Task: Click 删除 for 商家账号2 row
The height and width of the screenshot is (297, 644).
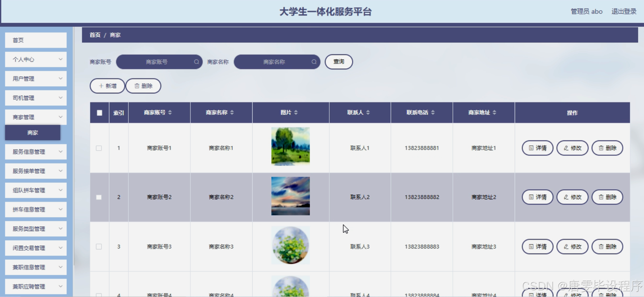Action: (x=607, y=197)
